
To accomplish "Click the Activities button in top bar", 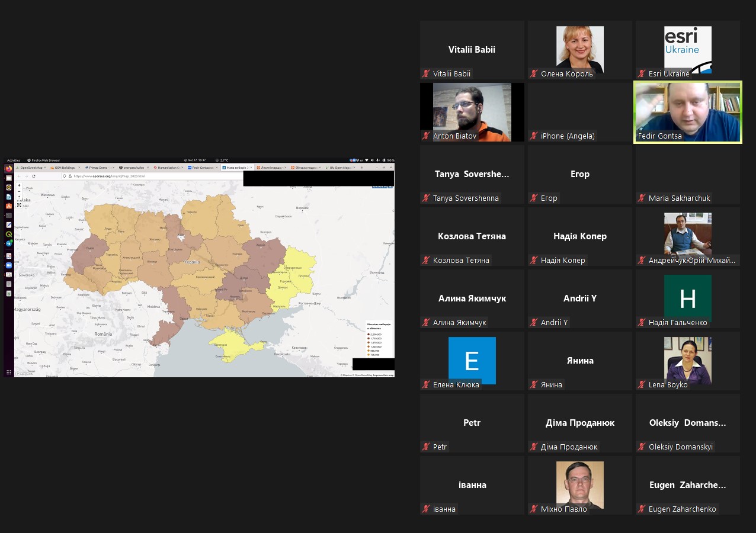I will (13, 160).
